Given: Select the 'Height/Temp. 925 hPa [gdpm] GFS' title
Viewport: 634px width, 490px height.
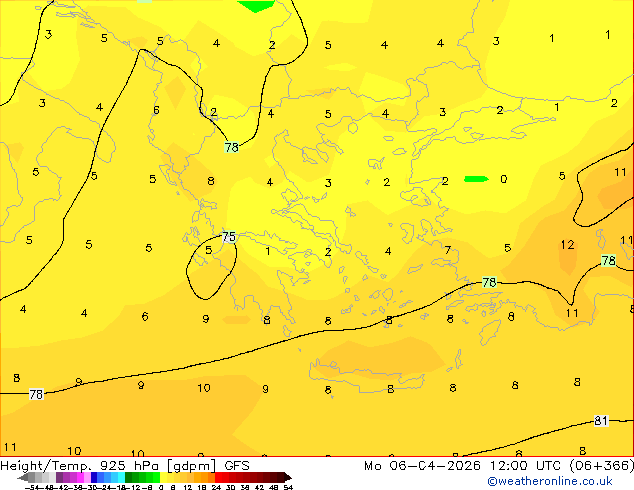Looking at the screenshot, I should [x=125, y=466].
